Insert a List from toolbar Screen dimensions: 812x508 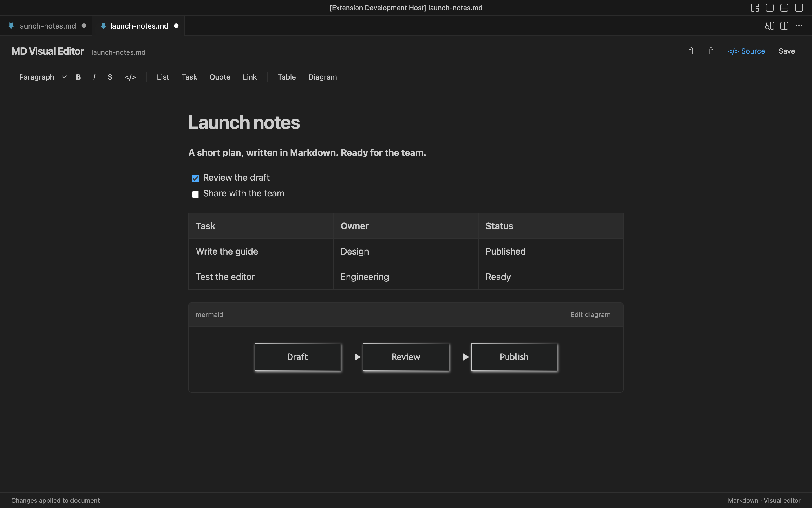[x=163, y=77]
